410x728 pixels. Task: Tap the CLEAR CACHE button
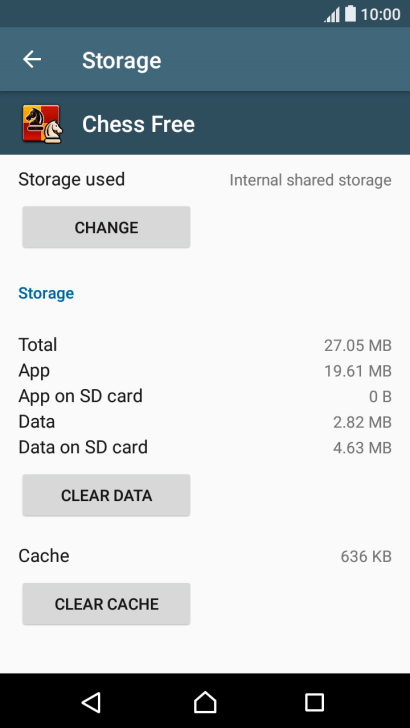click(x=106, y=604)
